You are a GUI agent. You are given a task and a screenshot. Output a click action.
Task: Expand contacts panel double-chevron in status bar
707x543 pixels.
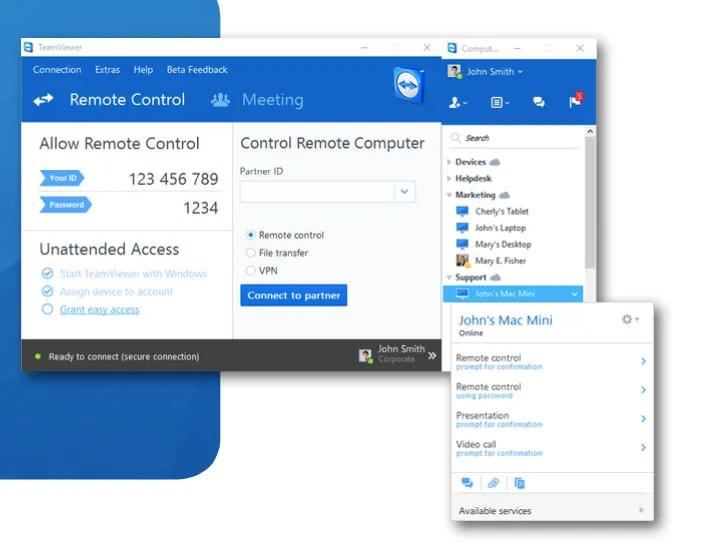432,355
